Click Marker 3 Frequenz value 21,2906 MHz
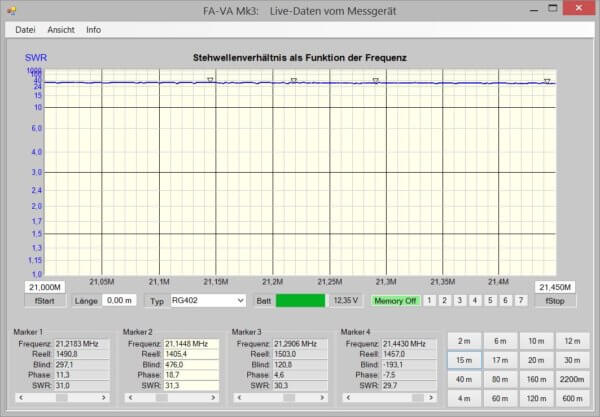Viewport: 600px width, 417px height. tap(300, 344)
